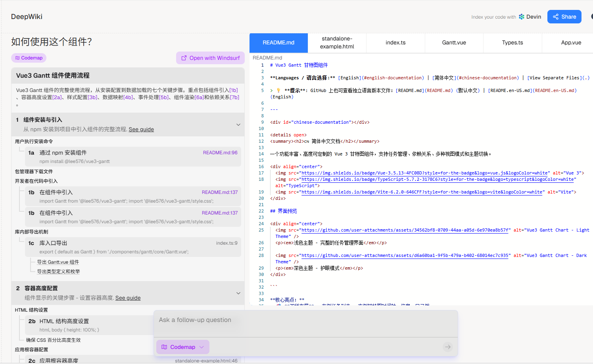
Task: Click the [5b] reference in the summary
Action: point(164,97)
